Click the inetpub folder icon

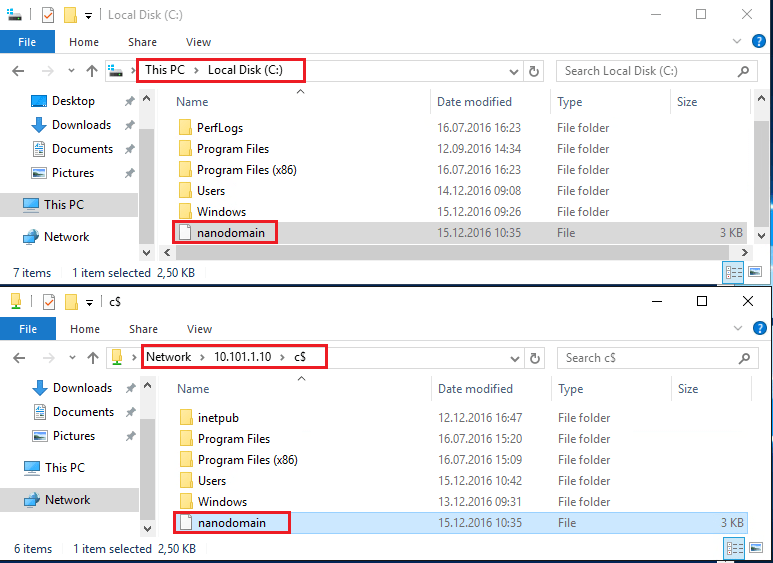point(185,418)
